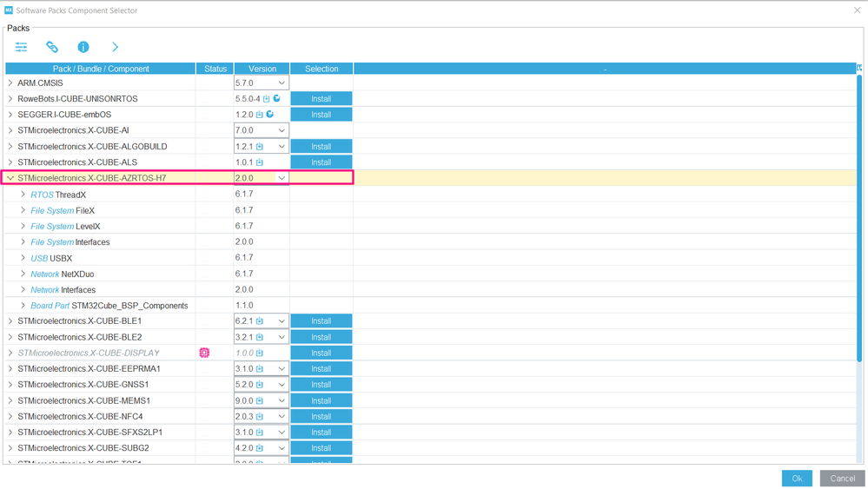This screenshot has height=489, width=868.
Task: Click download icon beside X-CUBE-NFC4 version 2.0.3
Action: point(259,417)
